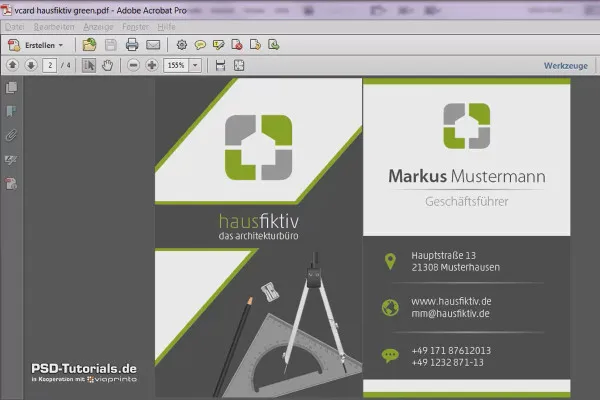Viewport: 600px width, 400px height.
Task: Open settings gear icon in toolbar
Action: 182,45
